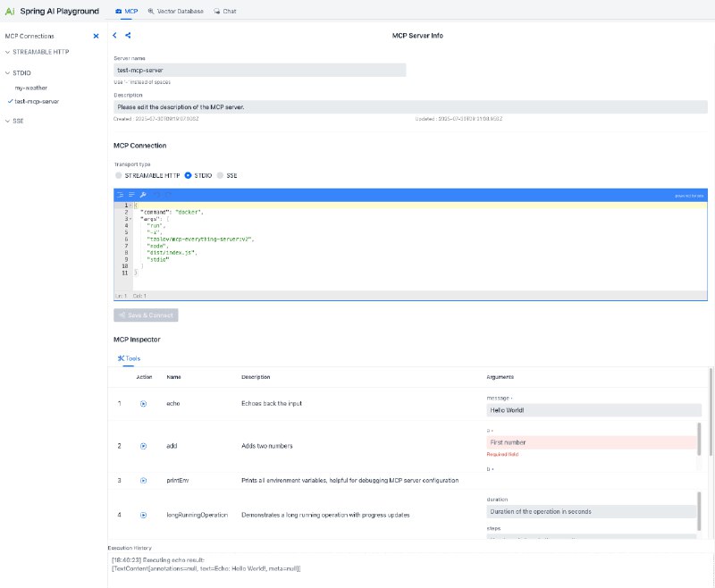
Task: Click the back arrow on MCP Server Info
Action: tap(114, 35)
